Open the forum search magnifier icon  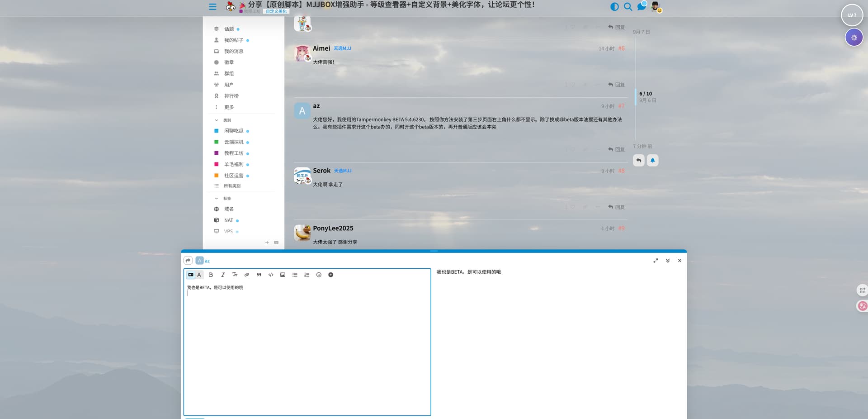627,7
